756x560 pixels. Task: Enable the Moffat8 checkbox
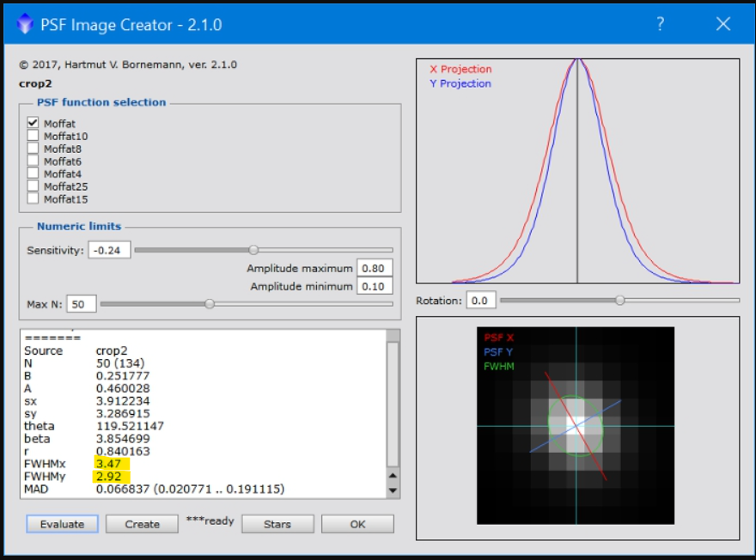[34, 149]
